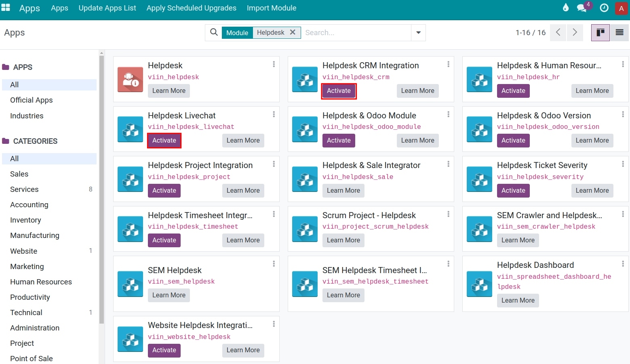This screenshot has width=630, height=364.
Task: Open the conversations chat icon with badge
Action: (x=582, y=8)
